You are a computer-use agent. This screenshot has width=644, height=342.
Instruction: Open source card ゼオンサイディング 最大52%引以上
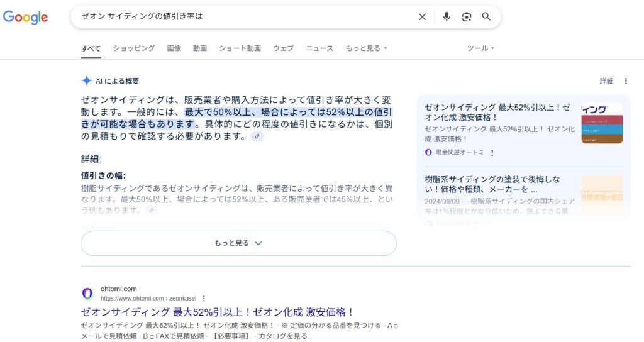(x=499, y=112)
